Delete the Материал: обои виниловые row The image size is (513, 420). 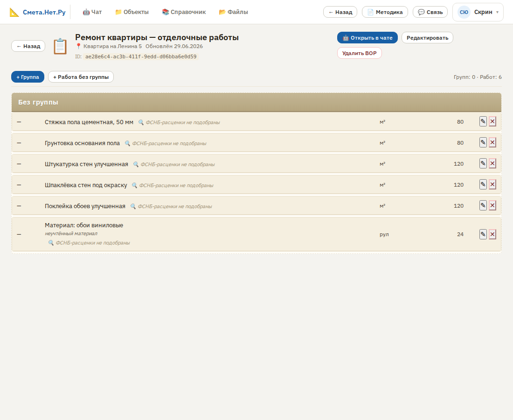(492, 234)
